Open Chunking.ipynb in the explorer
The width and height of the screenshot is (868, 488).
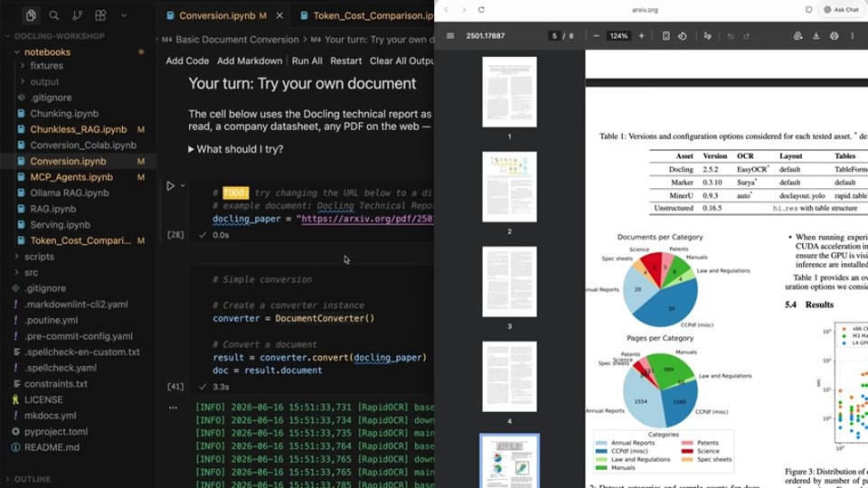pyautogui.click(x=64, y=114)
